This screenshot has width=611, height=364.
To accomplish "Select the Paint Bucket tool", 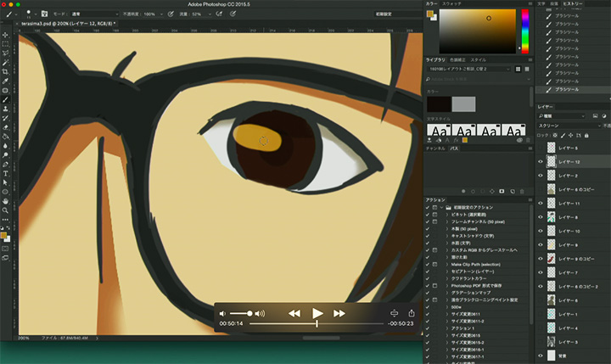I will coord(5,137).
